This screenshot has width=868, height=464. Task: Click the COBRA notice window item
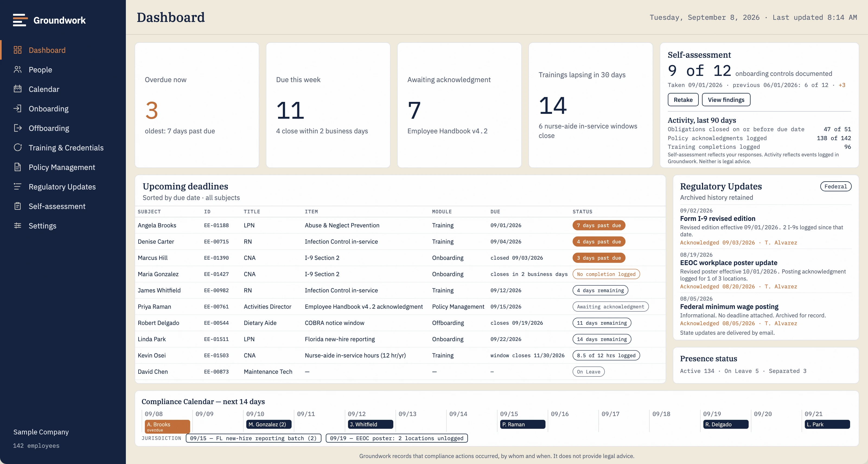coord(334,323)
